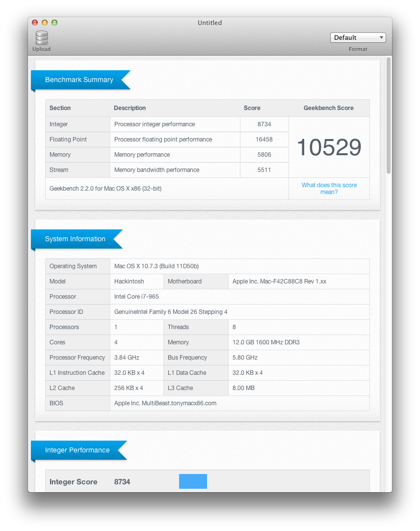The width and height of the screenshot is (420, 531).
Task: Click the Threads value 8
Action: [234, 327]
